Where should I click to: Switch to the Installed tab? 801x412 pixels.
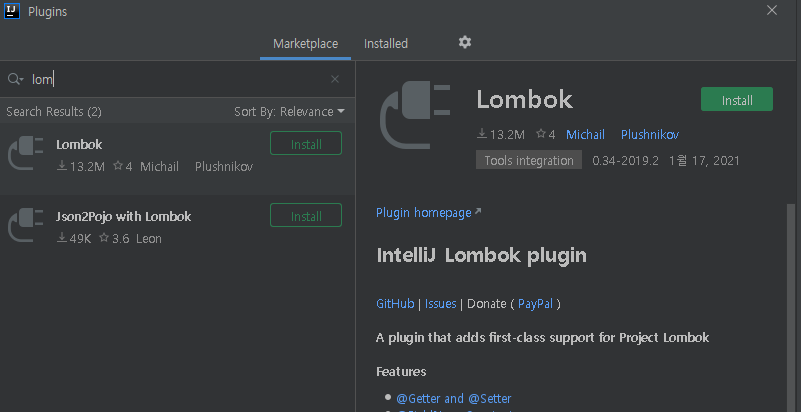coord(386,43)
